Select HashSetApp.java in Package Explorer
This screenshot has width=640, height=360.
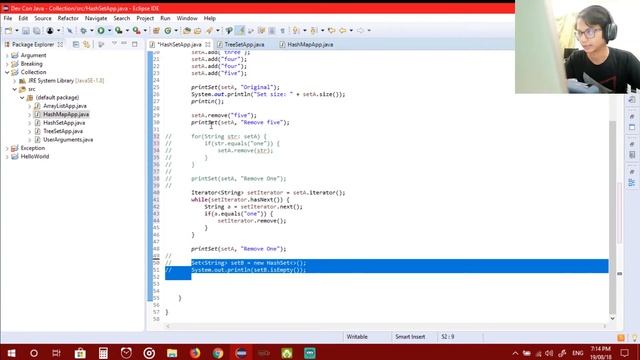[64, 123]
